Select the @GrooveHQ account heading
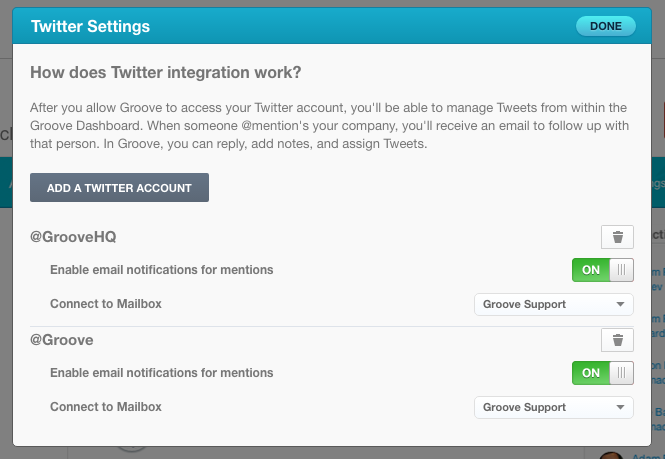This screenshot has height=459, width=665. pyautogui.click(x=73, y=237)
